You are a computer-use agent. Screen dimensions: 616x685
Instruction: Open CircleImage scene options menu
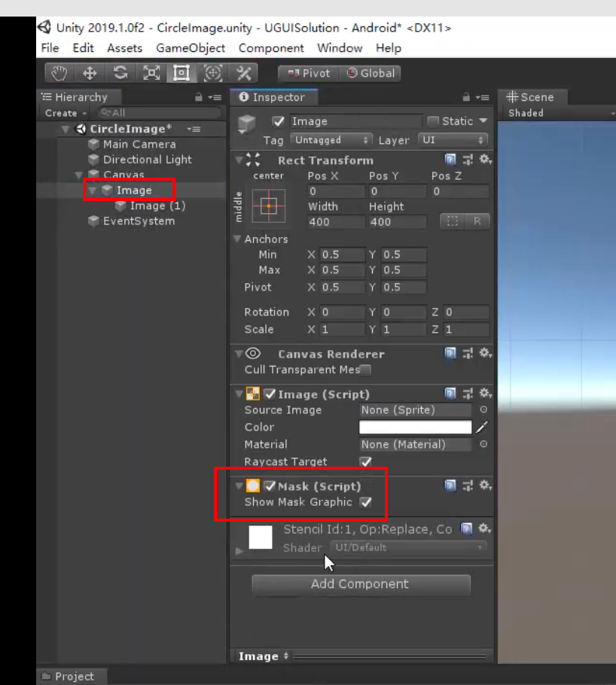194,129
